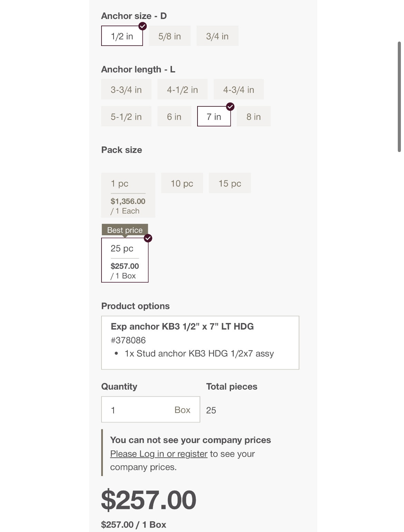
Task: Choose the 10 pc pack size
Action: click(x=182, y=183)
